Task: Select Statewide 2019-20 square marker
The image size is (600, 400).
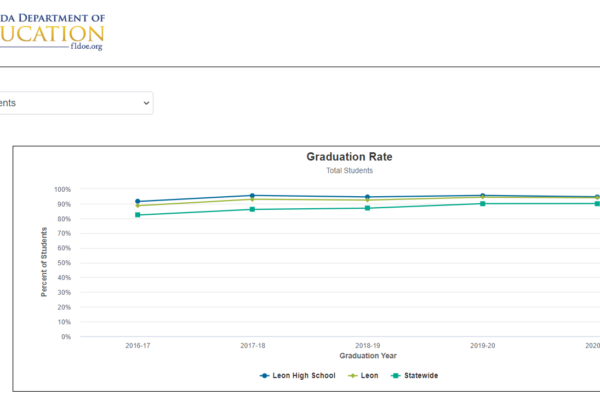Action: pyautogui.click(x=483, y=204)
